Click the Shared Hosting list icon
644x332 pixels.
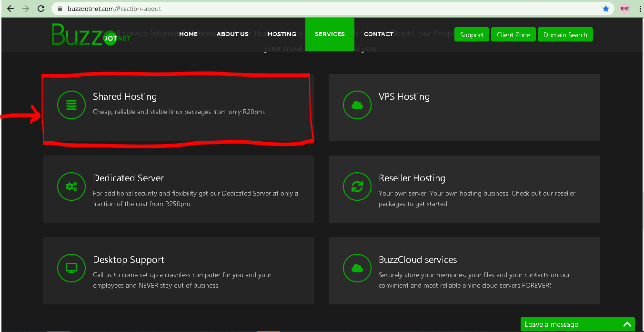point(71,105)
